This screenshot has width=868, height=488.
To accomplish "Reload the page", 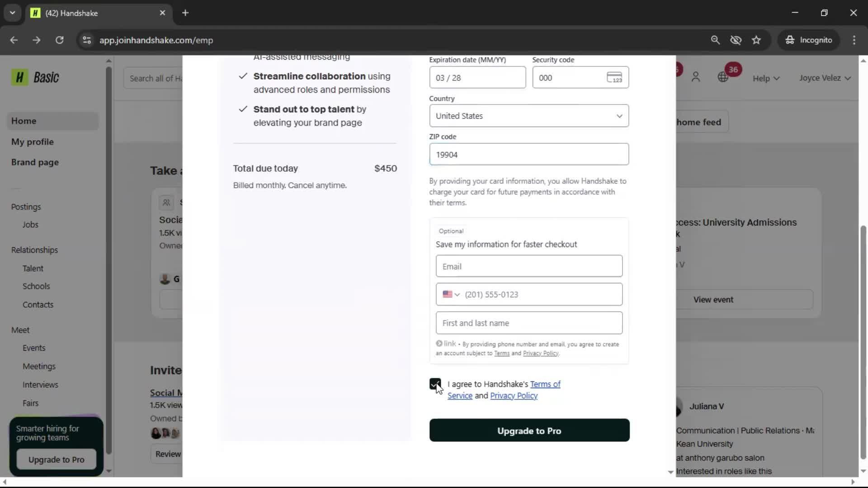I will [59, 40].
